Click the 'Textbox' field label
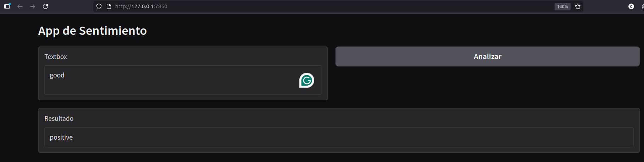 tap(56, 57)
